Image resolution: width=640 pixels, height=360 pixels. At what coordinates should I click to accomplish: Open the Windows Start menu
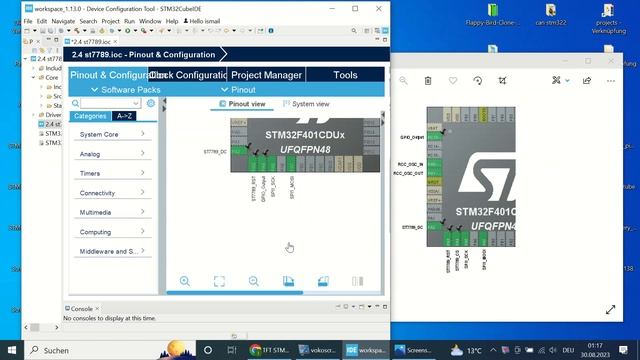pos(12,350)
